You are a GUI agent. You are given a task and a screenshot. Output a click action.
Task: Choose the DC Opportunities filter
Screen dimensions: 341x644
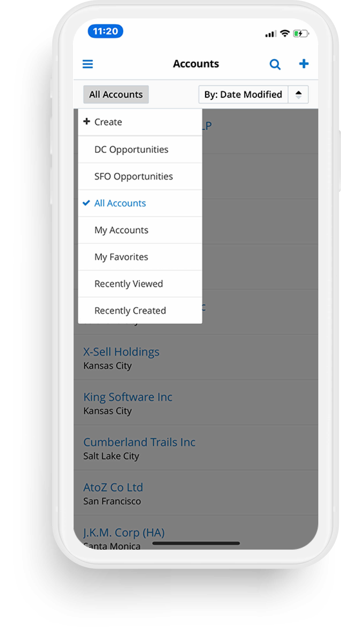131,149
